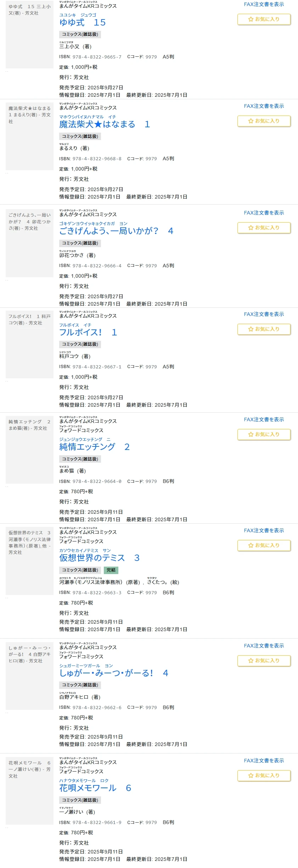Image resolution: width=298 pixels, height=868 pixels.
Task: Open FAX注文書 for 花唄メモワール 6
Action: point(264,761)
